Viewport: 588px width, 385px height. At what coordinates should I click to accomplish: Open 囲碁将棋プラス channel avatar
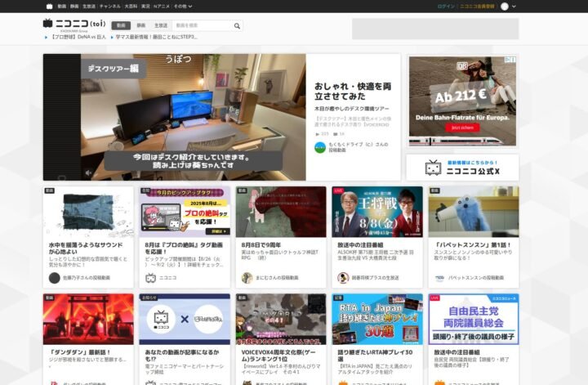pos(343,278)
